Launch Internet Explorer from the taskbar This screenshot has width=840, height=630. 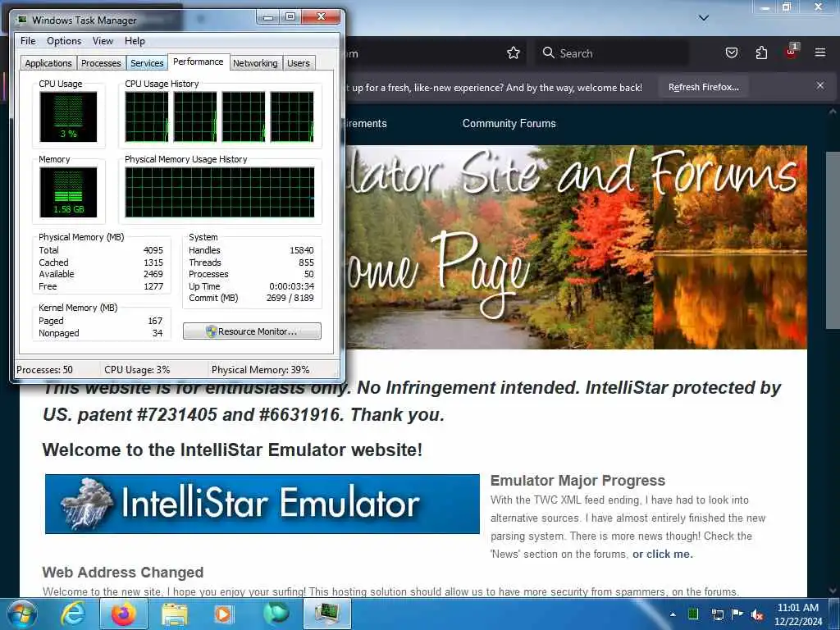tap(73, 614)
